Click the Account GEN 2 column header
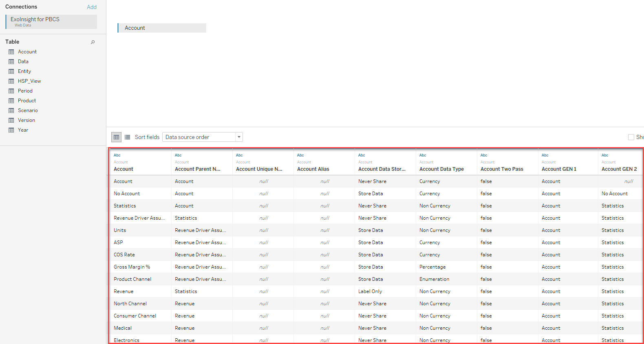Screen dimensions: 644x344 pyautogui.click(x=619, y=169)
